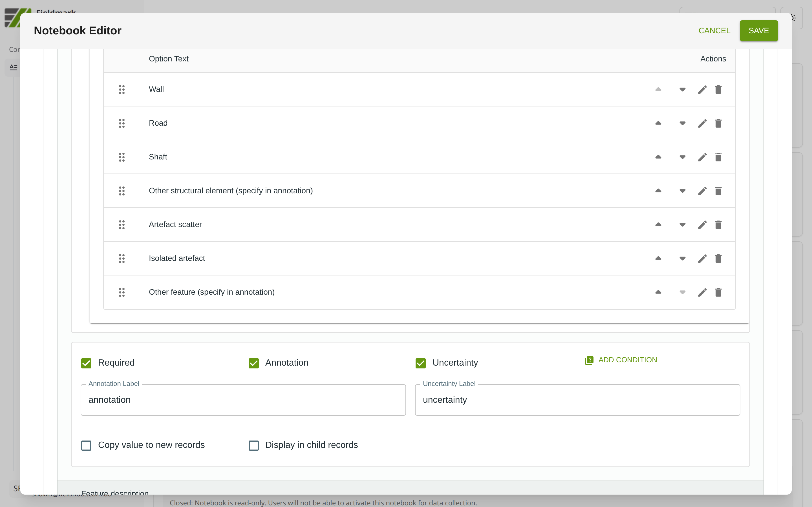This screenshot has height=507, width=812.
Task: Edit Other structural element option
Action: 702,191
